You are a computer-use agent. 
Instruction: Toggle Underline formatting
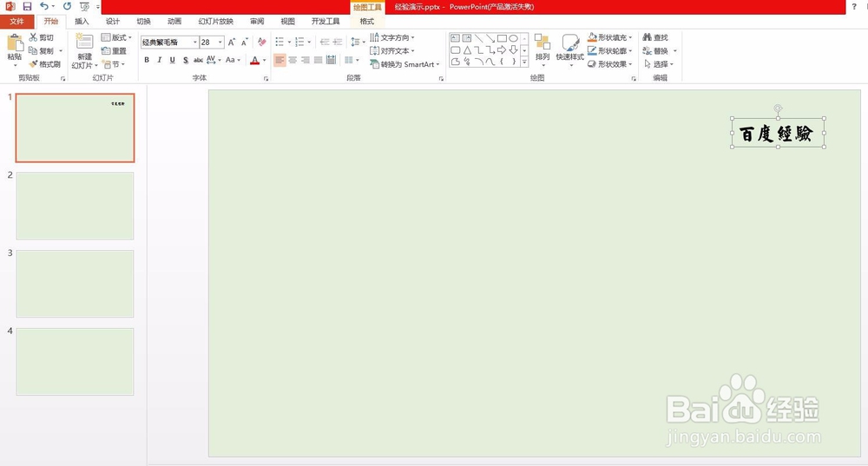point(172,60)
